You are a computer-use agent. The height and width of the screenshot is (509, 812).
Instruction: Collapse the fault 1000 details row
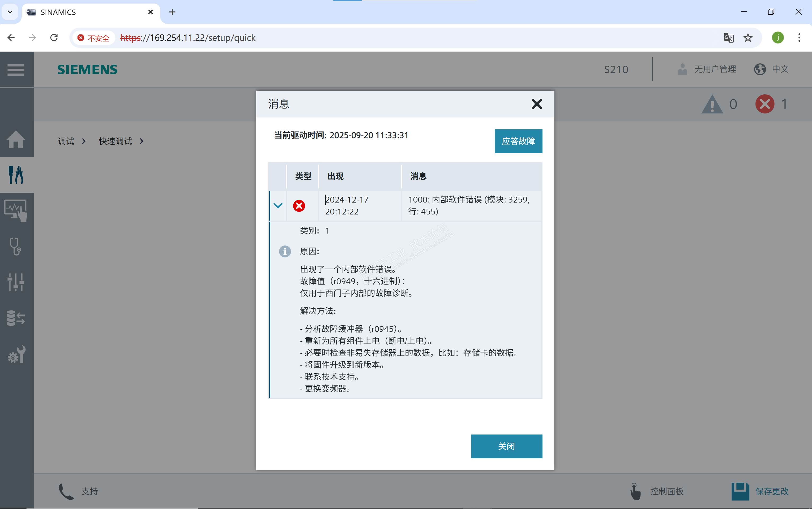tap(278, 205)
